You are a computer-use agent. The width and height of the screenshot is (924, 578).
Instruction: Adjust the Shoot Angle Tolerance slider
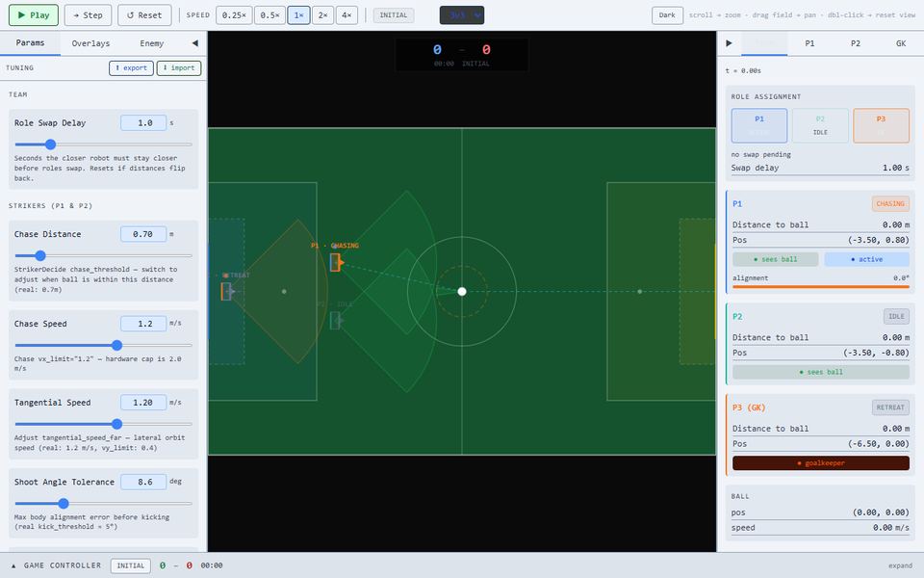(103, 503)
